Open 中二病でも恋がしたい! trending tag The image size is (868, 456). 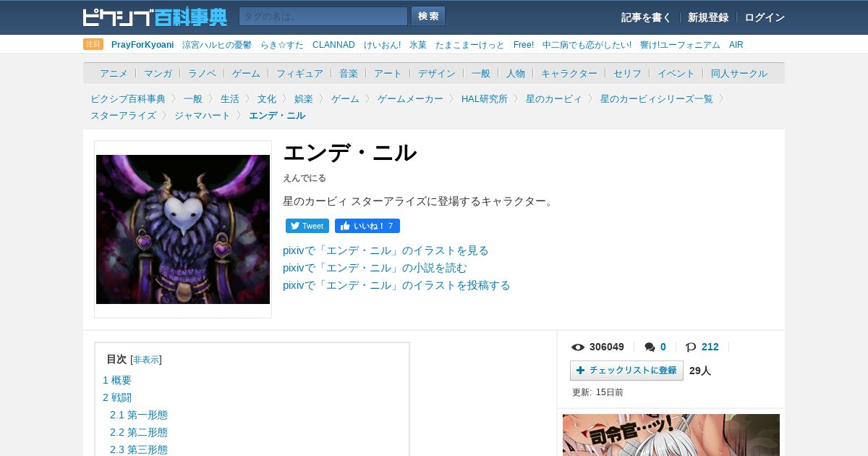point(587,45)
